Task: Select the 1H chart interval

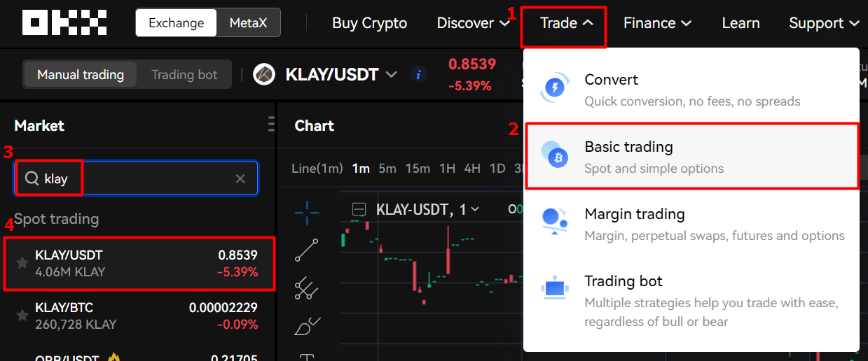Action: [x=448, y=168]
